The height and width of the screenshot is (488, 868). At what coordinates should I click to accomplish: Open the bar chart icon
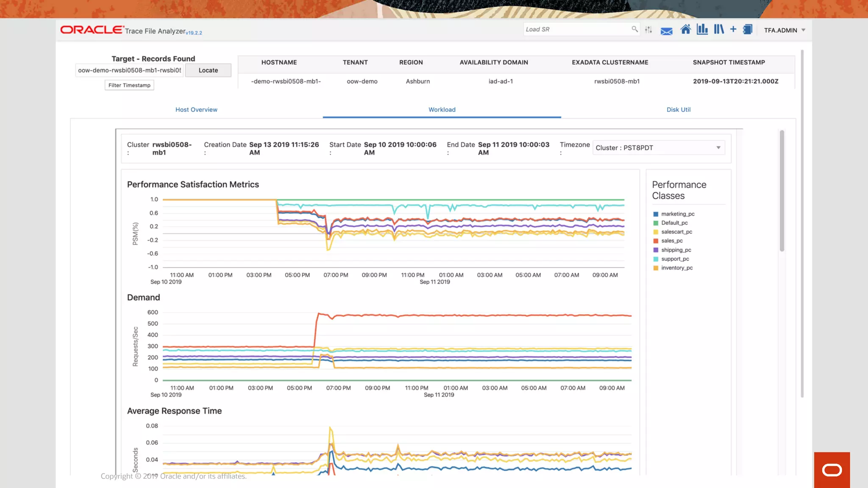[x=702, y=29]
